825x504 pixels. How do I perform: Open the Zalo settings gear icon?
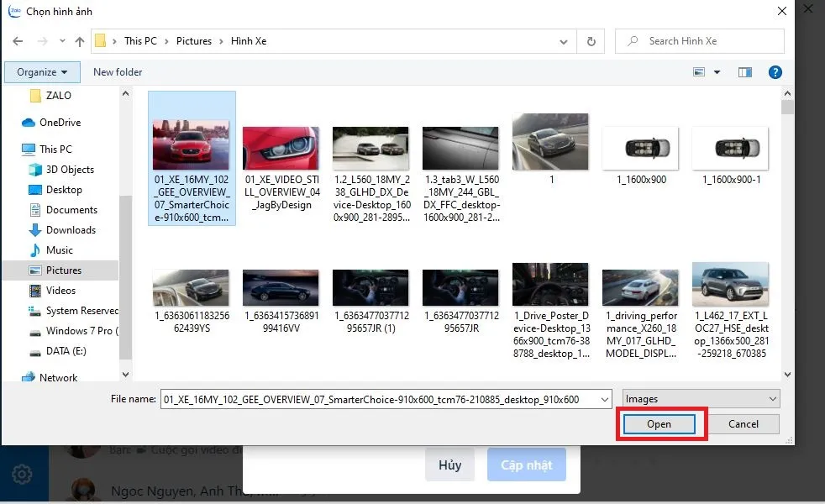22,475
